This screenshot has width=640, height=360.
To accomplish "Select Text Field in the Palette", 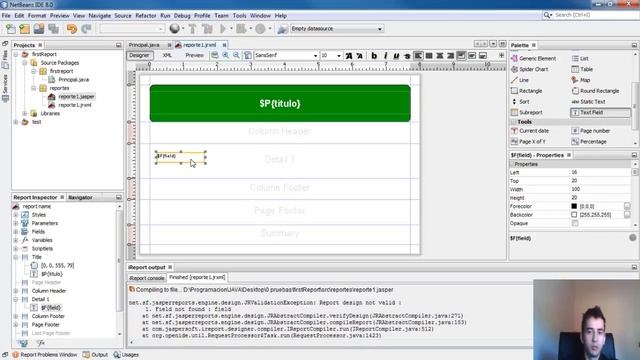I will 600,112.
